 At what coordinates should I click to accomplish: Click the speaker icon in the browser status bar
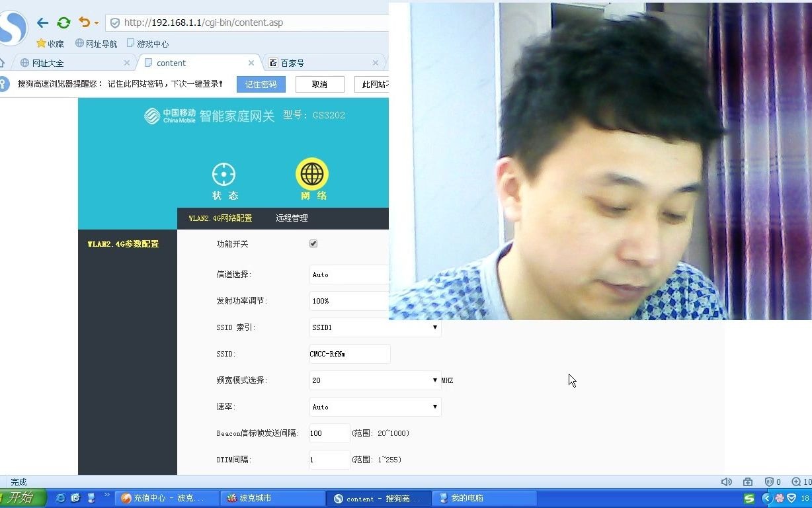[x=726, y=482]
